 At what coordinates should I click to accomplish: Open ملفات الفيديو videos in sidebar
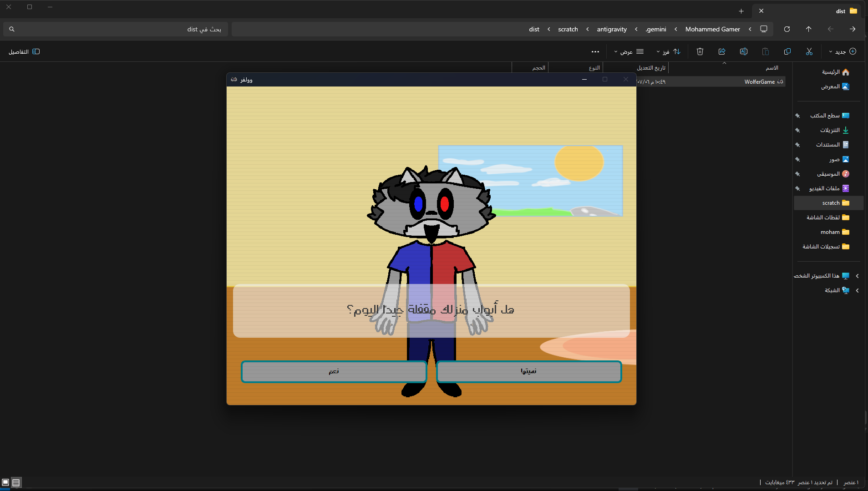pyautogui.click(x=829, y=188)
